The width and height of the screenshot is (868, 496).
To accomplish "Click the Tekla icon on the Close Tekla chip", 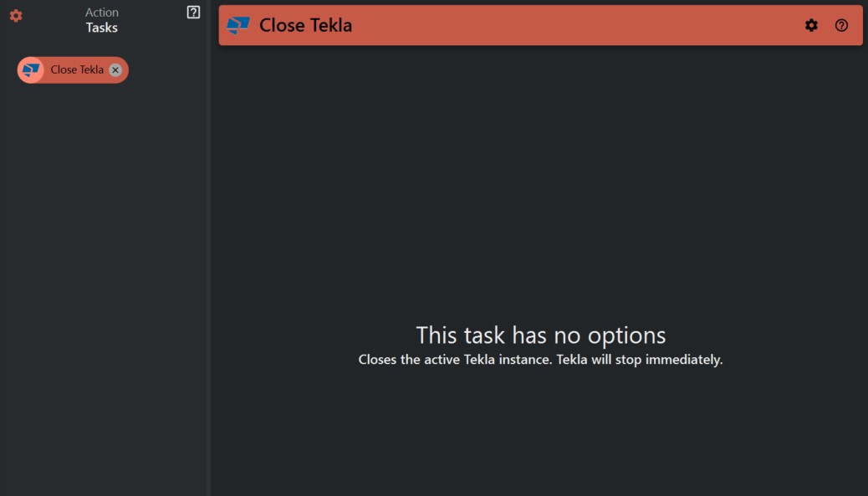I will (x=31, y=69).
